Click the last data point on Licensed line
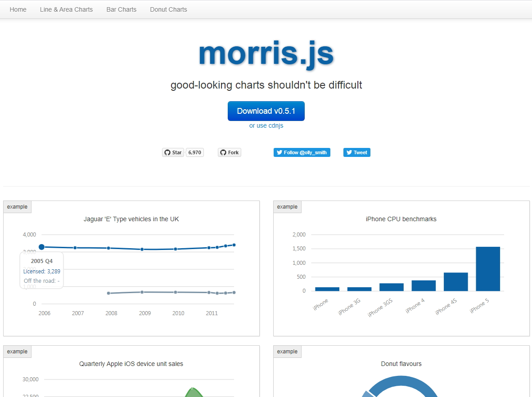Image resolution: width=532 pixels, height=397 pixels. (234, 245)
